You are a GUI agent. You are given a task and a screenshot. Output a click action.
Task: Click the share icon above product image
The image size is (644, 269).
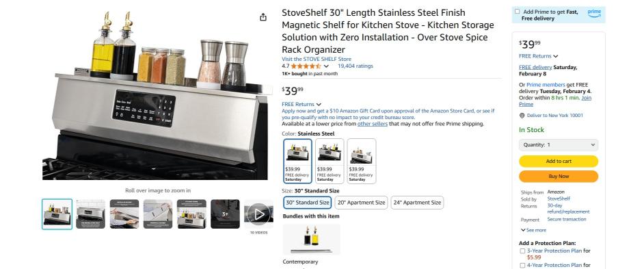click(x=263, y=17)
